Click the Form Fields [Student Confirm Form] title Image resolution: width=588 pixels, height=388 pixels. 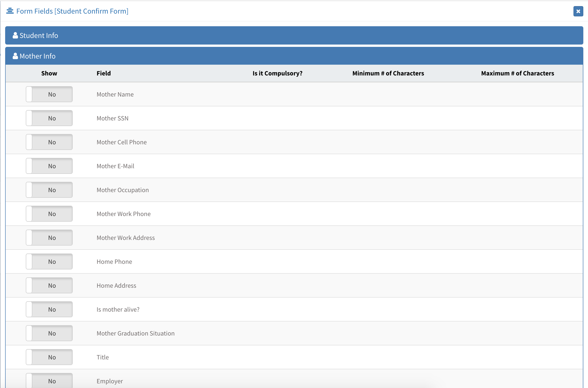coord(72,11)
